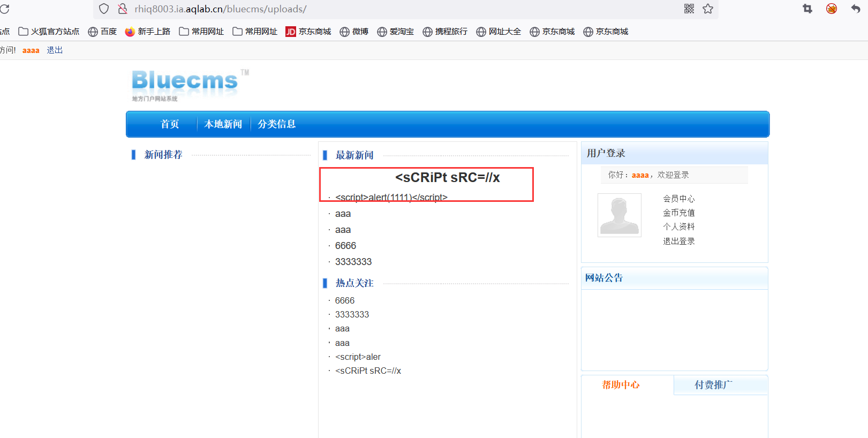Image resolution: width=868 pixels, height=438 pixels.
Task: Click the Bluecms logo
Action: pyautogui.click(x=190, y=85)
